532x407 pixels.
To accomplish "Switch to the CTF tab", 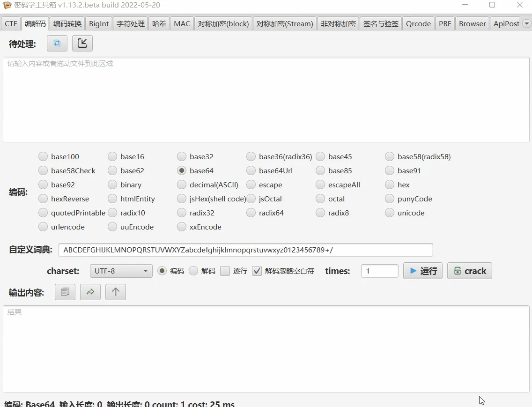I will point(11,24).
